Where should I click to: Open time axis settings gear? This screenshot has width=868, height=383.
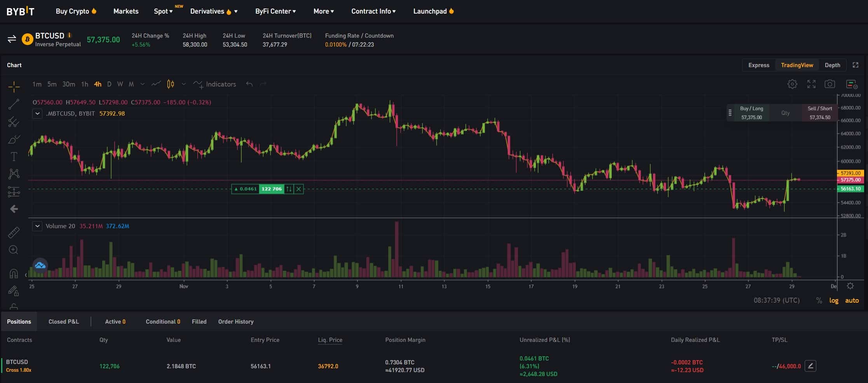click(x=850, y=286)
